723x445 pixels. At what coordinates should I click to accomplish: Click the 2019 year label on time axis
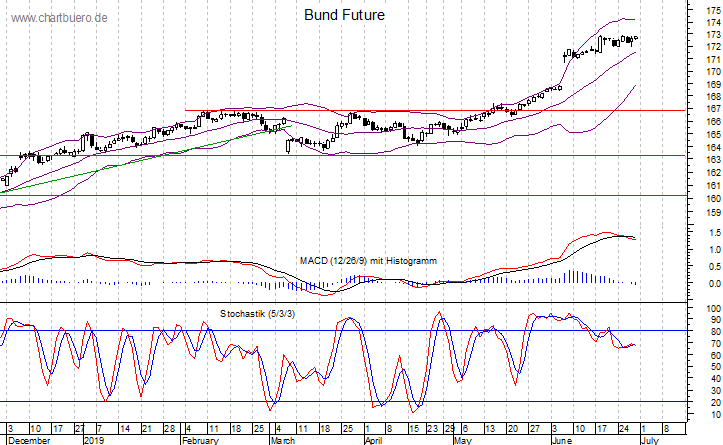95,440
